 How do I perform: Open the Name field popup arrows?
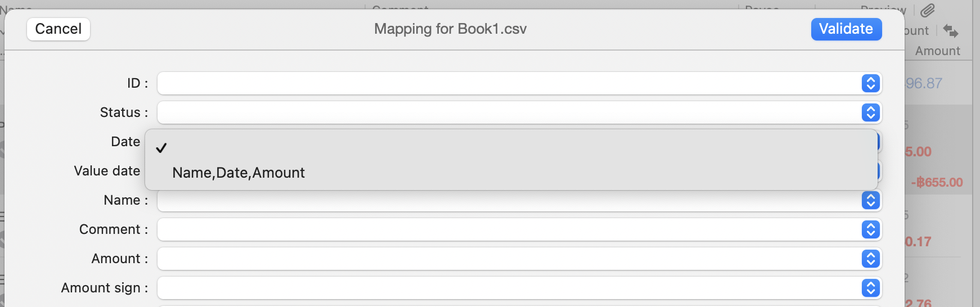point(870,200)
